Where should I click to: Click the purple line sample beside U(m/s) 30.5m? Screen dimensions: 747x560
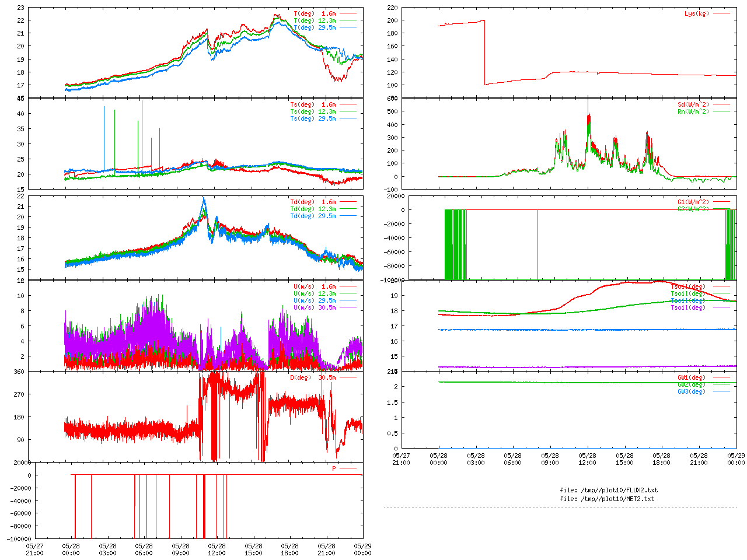click(x=348, y=307)
